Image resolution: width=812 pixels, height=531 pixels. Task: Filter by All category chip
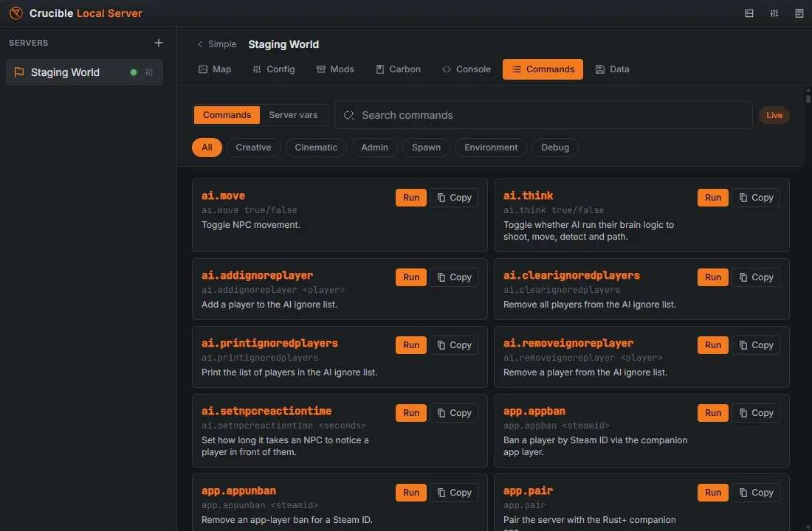(x=207, y=147)
